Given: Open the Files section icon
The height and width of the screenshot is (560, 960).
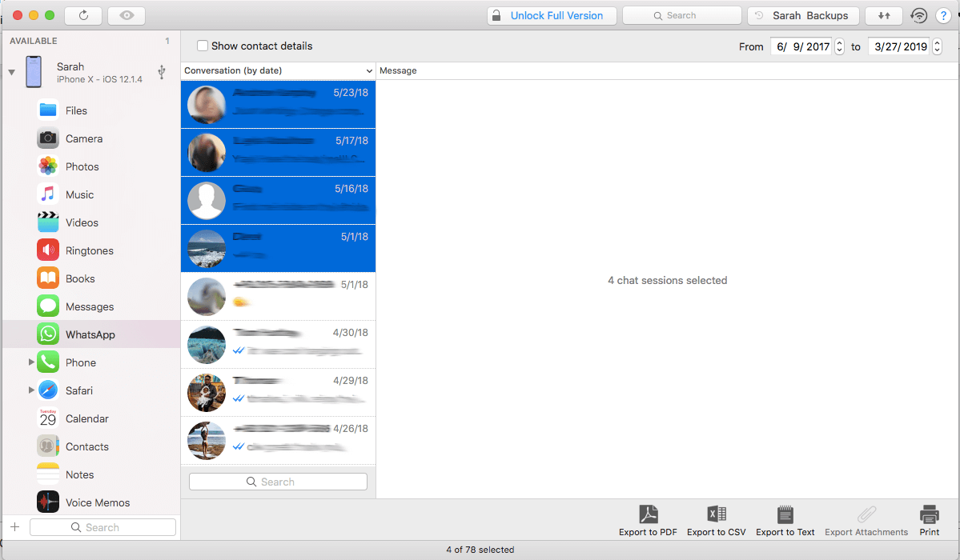Looking at the screenshot, I should tap(48, 110).
